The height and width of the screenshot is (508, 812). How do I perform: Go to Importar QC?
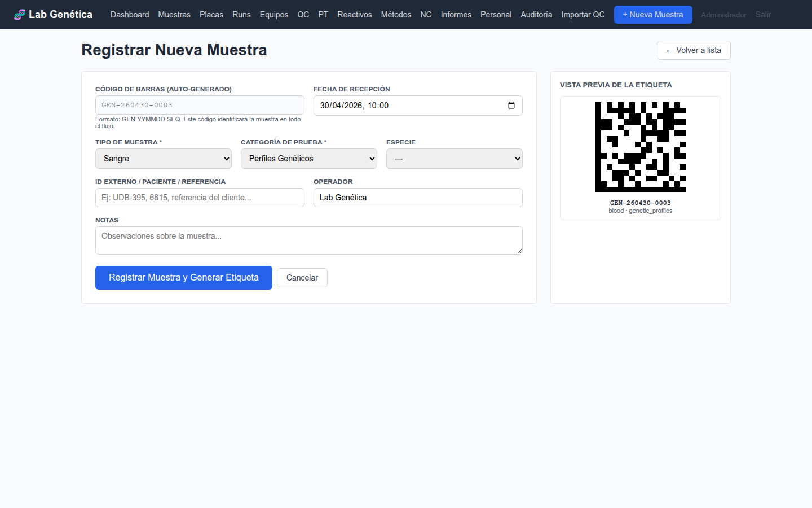pos(583,15)
